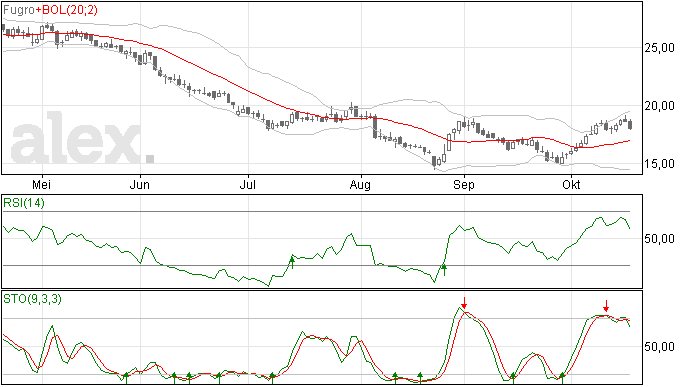Click the 50,00 label on the STO axis

click(659, 346)
